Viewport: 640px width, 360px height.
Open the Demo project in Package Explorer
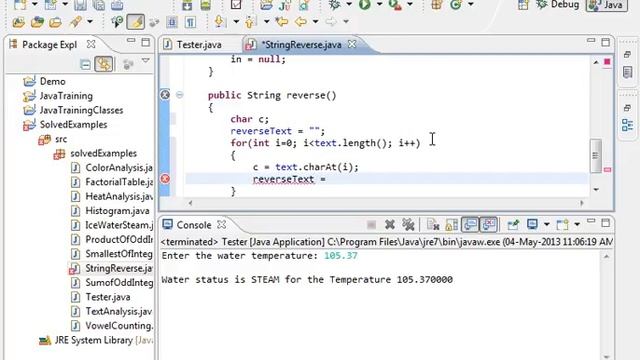52,81
